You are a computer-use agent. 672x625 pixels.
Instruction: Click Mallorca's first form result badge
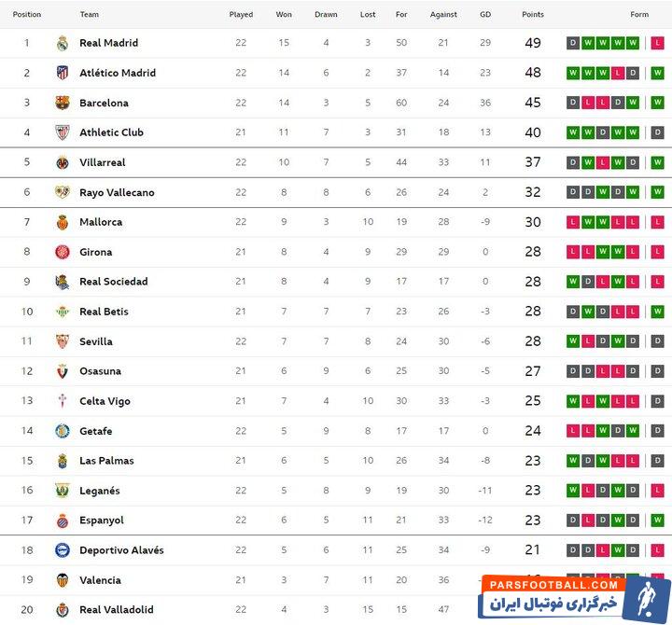coord(573,222)
